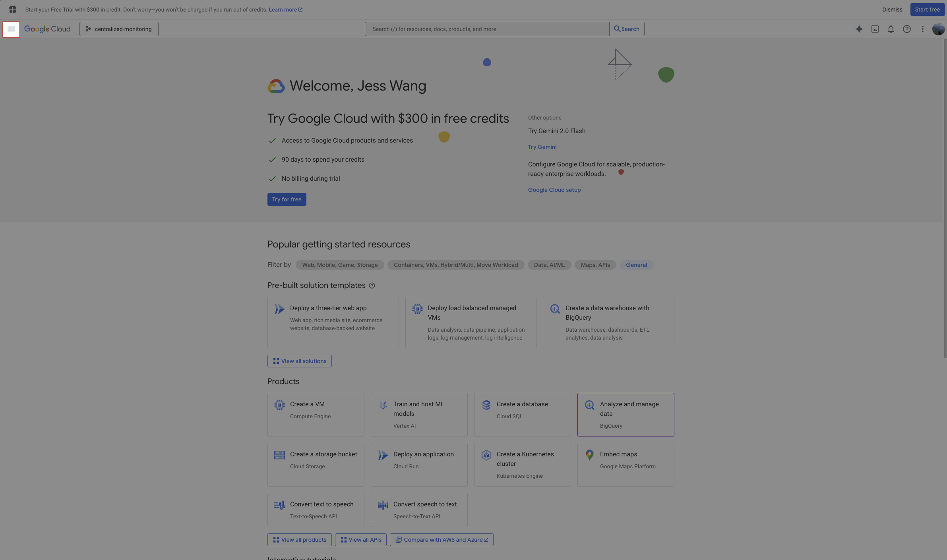Filter by Maps, APIs chip
This screenshot has height=560, width=947.
click(x=595, y=265)
